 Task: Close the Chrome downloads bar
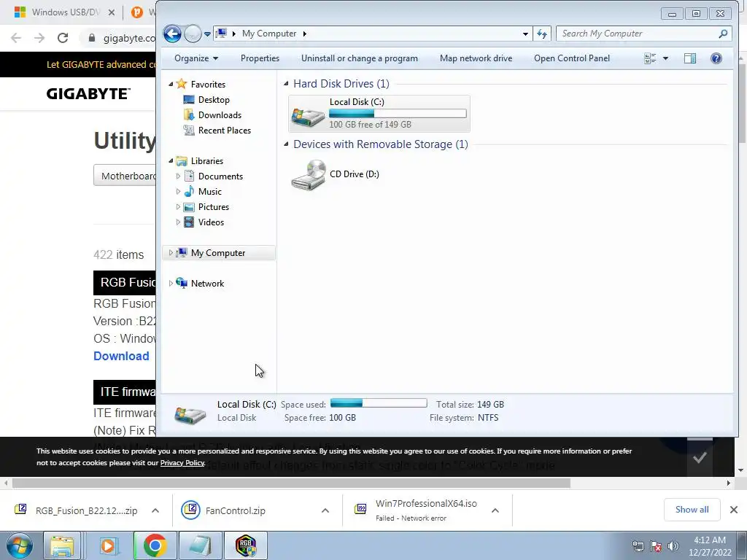point(734,510)
